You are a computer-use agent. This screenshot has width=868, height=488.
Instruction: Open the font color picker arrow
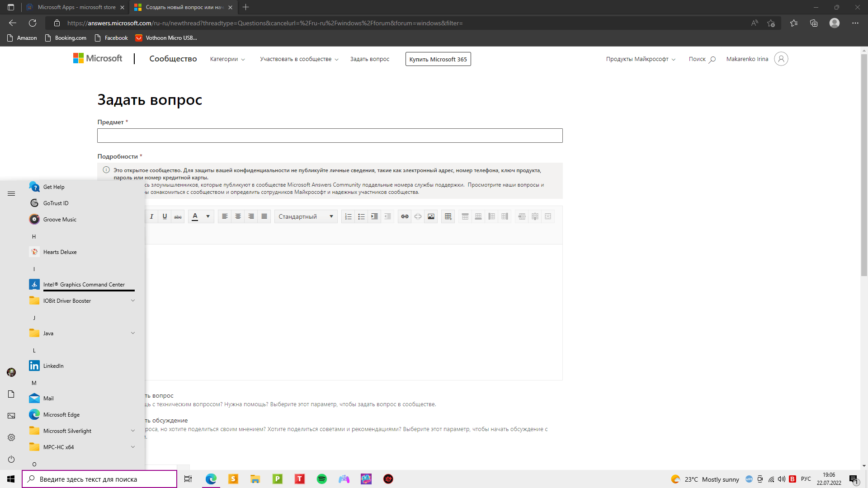click(208, 216)
